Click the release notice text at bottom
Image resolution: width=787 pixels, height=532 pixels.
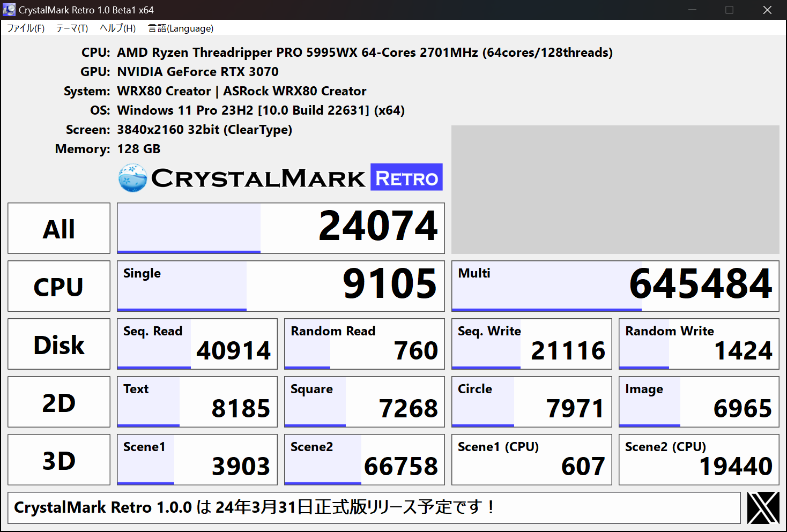pyautogui.click(x=374, y=508)
